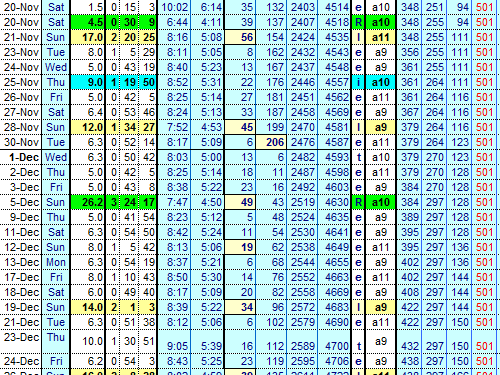Click the 10.0 cell on 23-Dec row
This screenshot has height=375, width=500.
click(87, 341)
